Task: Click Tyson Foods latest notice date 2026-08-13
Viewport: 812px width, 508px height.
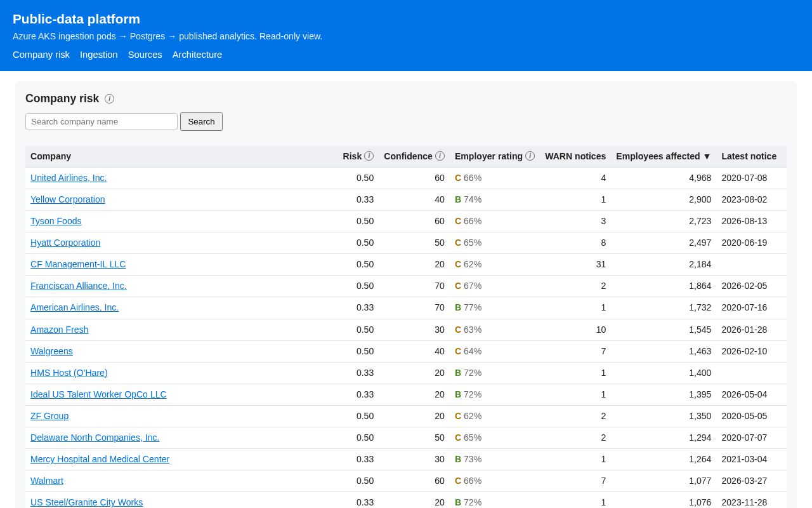Action: click(x=744, y=221)
